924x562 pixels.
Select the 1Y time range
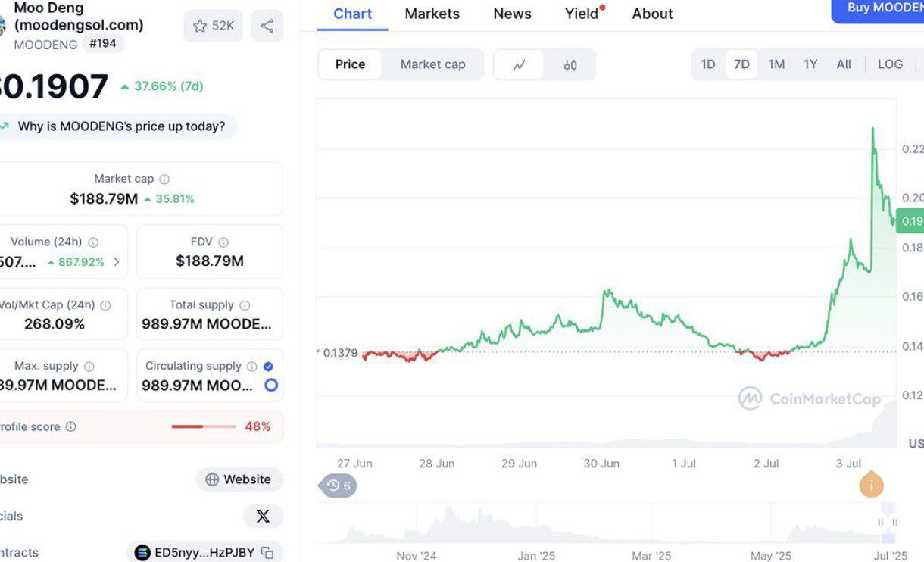pos(810,65)
